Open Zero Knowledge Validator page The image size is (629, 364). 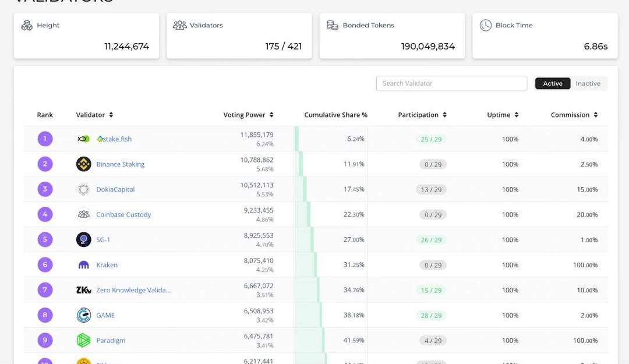(133, 290)
